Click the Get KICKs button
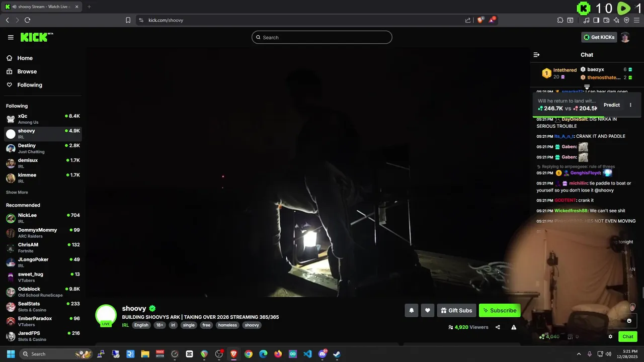Image resolution: width=644 pixels, height=362 pixels. click(x=599, y=37)
